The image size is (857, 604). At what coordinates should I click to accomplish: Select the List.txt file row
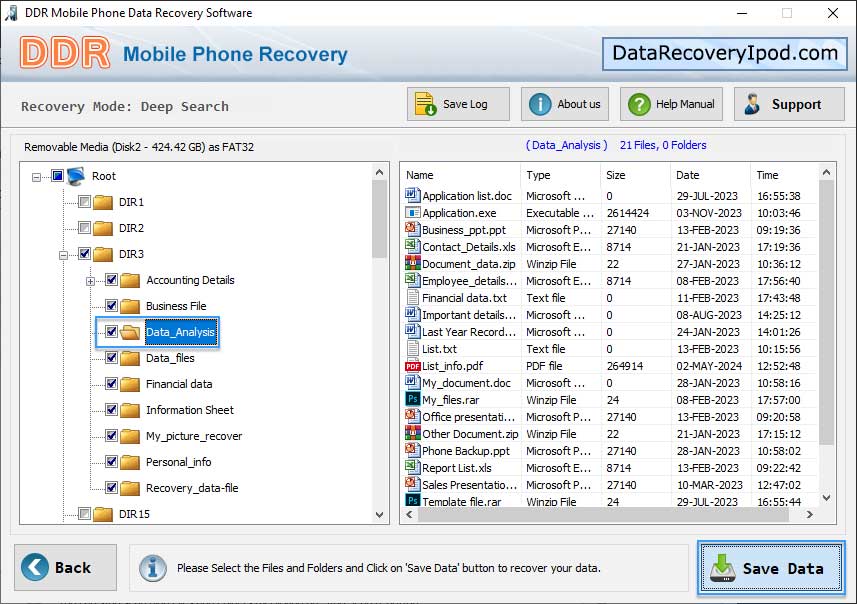(x=610, y=349)
